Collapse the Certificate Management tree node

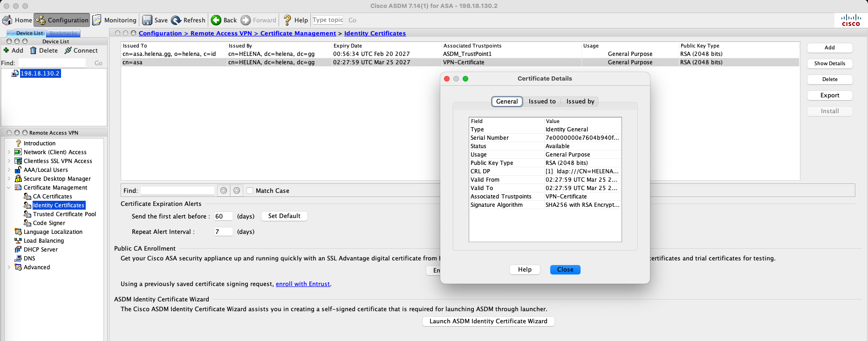[9, 188]
